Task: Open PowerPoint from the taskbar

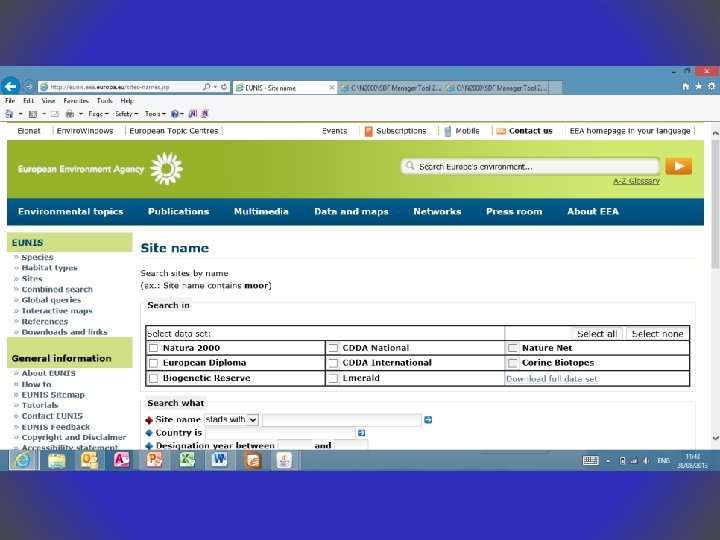Action: [154, 460]
